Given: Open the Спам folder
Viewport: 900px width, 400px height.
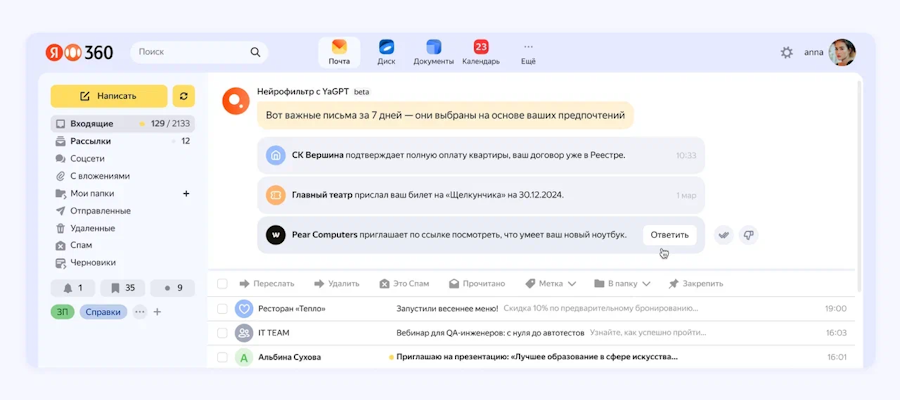Looking at the screenshot, I should click(x=80, y=245).
